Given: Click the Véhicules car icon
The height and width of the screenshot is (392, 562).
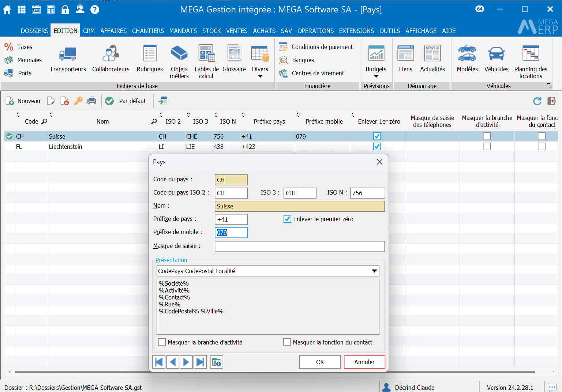Looking at the screenshot, I should pos(496,54).
